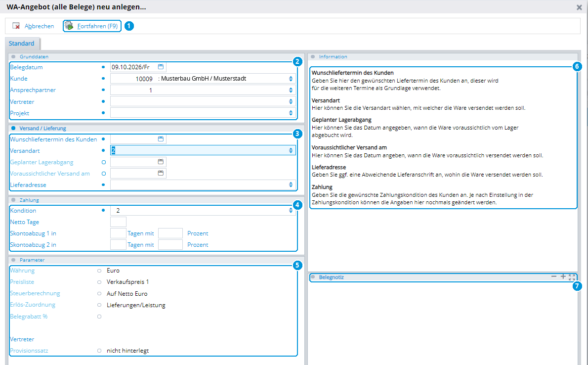This screenshot has height=365, width=588.
Task: Click the Währung value "Euro"
Action: click(x=113, y=271)
